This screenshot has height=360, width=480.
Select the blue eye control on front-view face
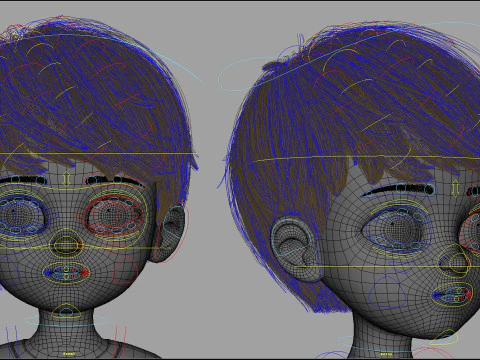point(18,217)
